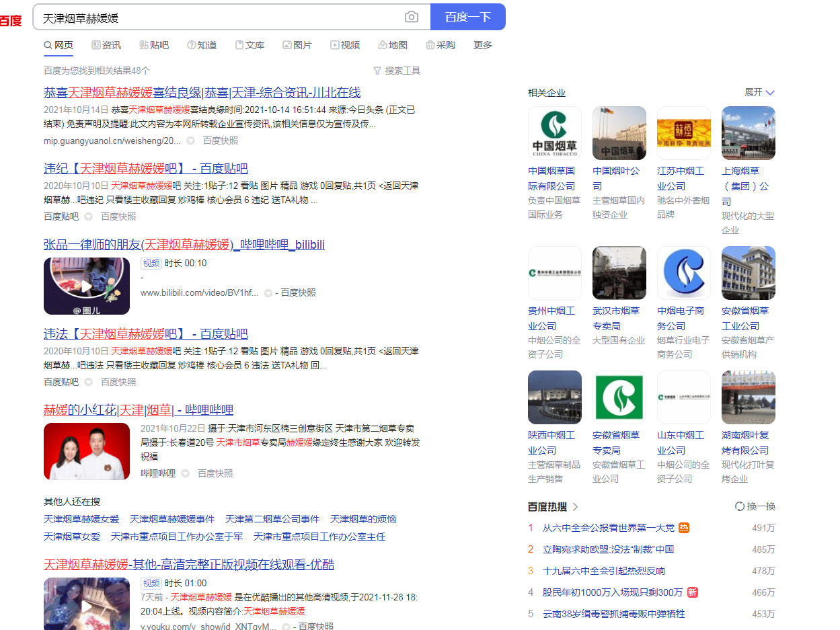Open hot search 十九届六中全会引起热烈反响
The image size is (840, 630).
coord(604,571)
